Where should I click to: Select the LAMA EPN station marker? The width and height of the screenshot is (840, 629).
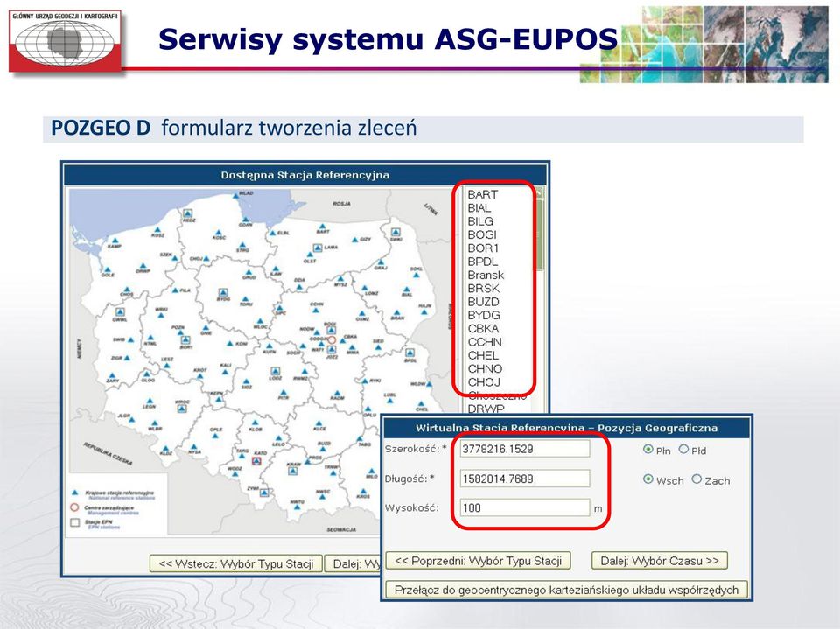[318, 248]
